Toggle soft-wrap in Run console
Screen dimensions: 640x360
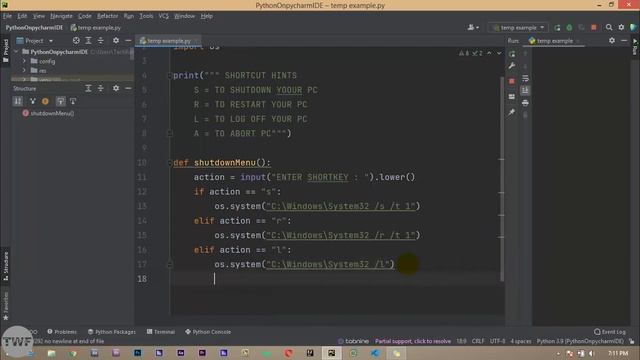point(525,78)
